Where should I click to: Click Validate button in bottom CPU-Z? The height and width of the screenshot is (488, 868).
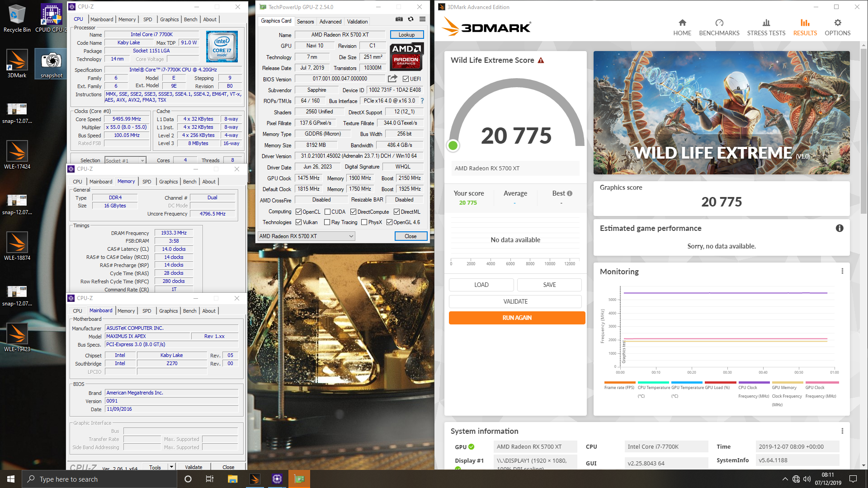193,467
